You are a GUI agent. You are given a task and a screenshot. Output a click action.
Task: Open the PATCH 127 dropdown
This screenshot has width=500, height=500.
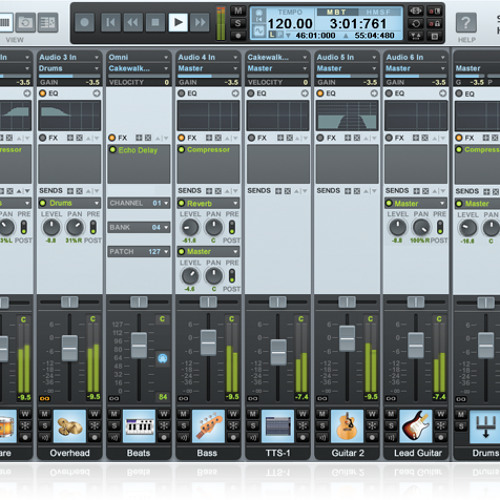click(139, 252)
